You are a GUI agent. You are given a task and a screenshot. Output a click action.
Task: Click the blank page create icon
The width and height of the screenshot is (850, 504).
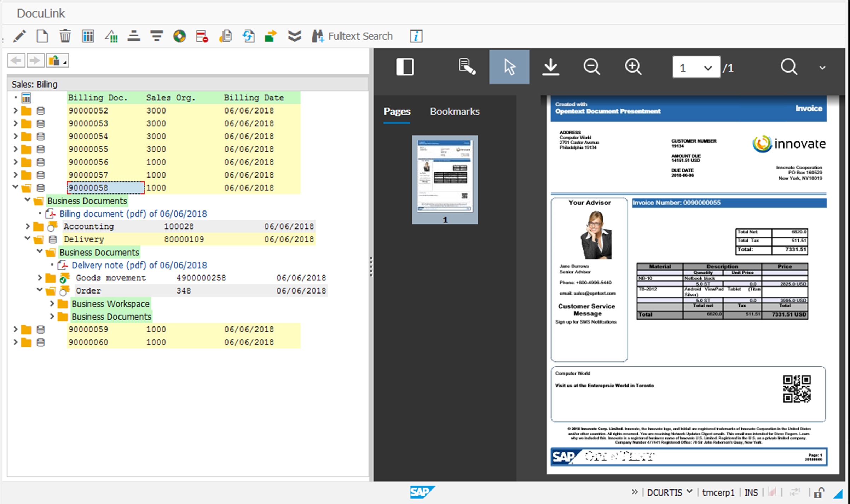click(42, 36)
